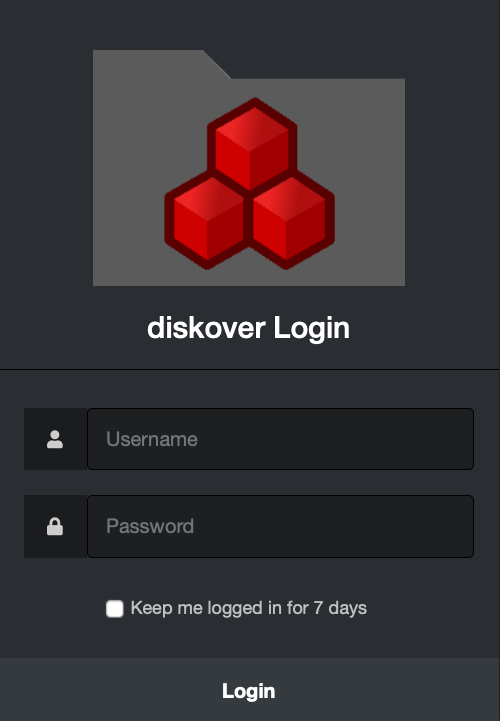Click the padlock icon beside Password
500x721 pixels.
coord(55,526)
